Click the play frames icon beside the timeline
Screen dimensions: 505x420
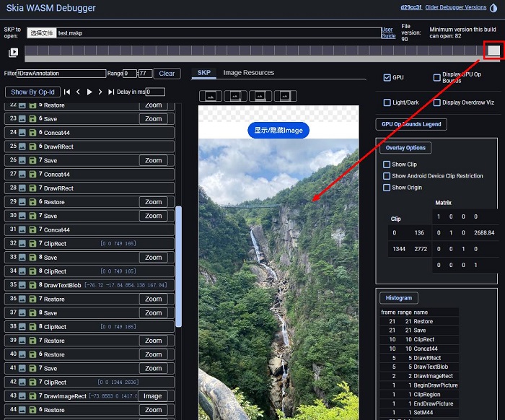(14, 52)
